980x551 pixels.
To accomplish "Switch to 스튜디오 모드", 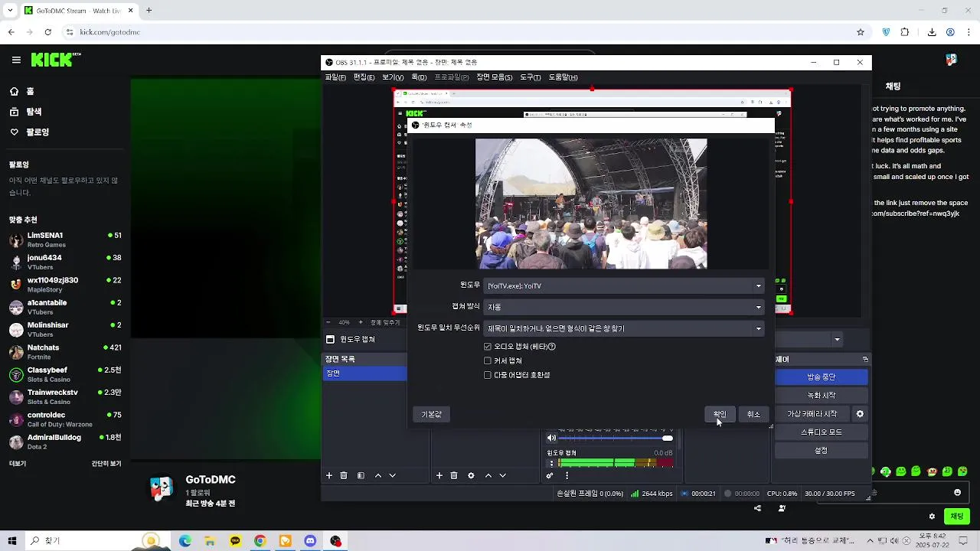I will click(822, 432).
